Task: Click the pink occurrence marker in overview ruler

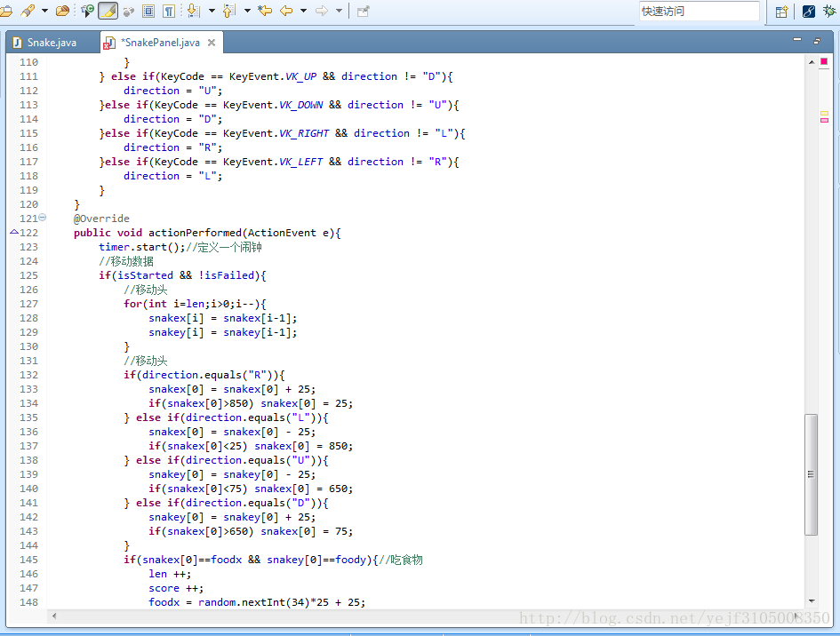Action: tap(825, 120)
